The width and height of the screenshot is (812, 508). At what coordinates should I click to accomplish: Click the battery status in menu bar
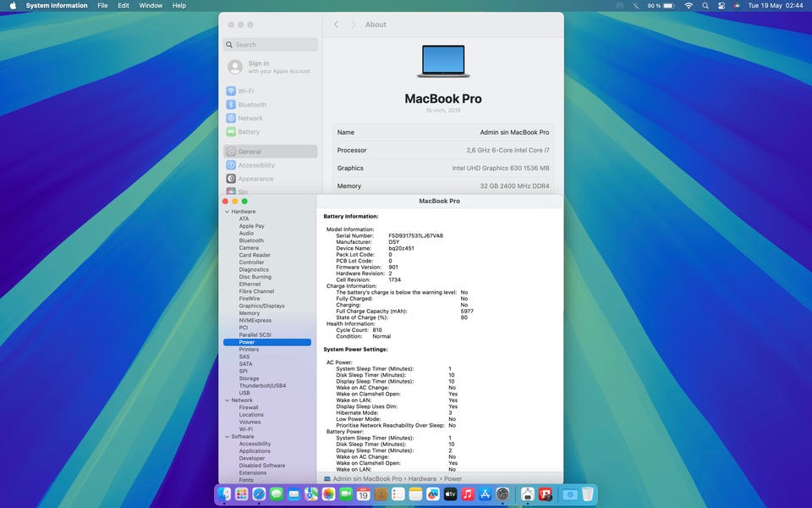(x=661, y=6)
